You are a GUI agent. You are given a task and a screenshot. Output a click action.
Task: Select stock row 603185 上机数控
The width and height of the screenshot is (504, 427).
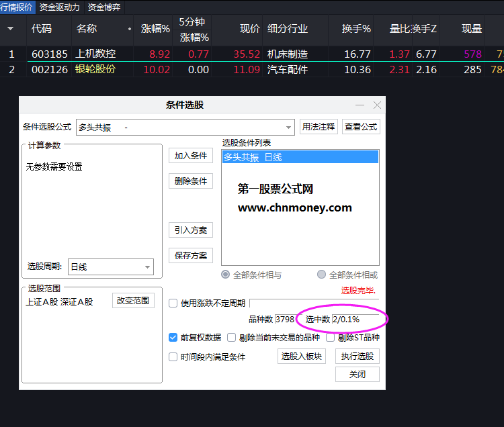point(252,54)
